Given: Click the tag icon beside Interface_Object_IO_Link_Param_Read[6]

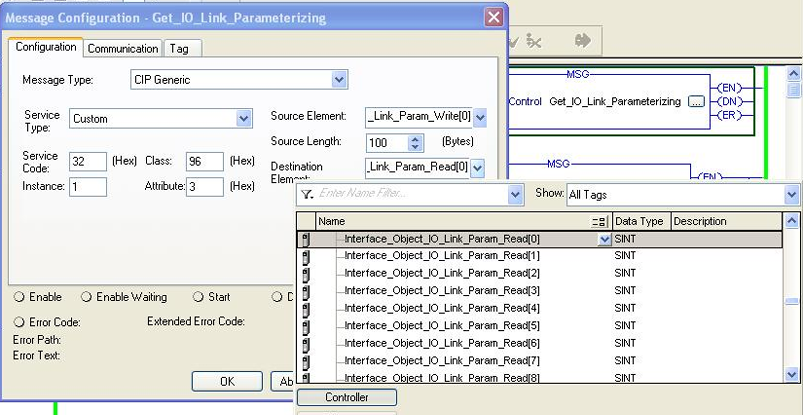Looking at the screenshot, I should 305,343.
